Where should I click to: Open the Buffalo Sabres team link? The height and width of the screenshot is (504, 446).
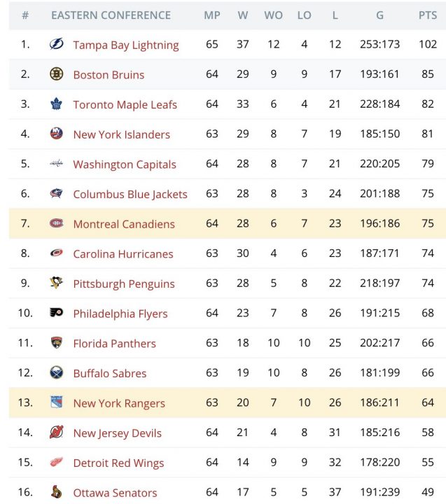(x=109, y=374)
